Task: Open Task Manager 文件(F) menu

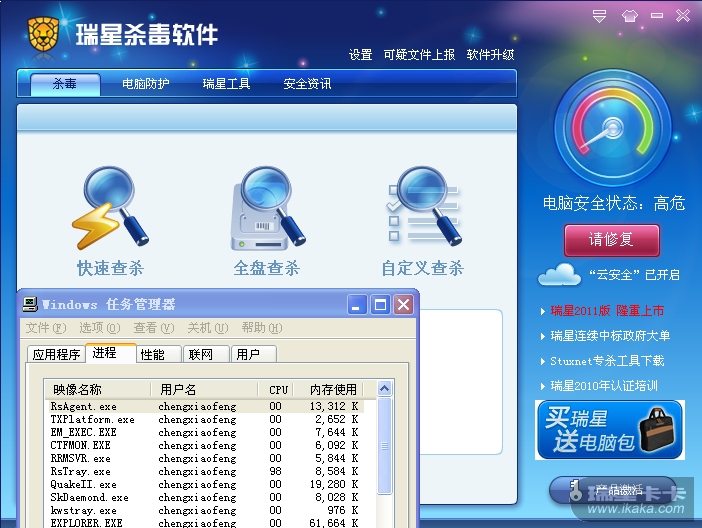Action: pos(46,328)
